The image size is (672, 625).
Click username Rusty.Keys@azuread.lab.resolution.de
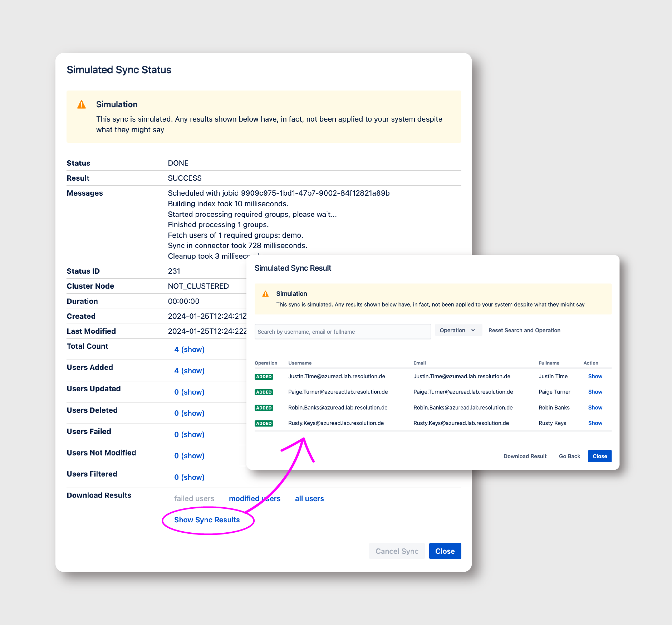(x=336, y=423)
